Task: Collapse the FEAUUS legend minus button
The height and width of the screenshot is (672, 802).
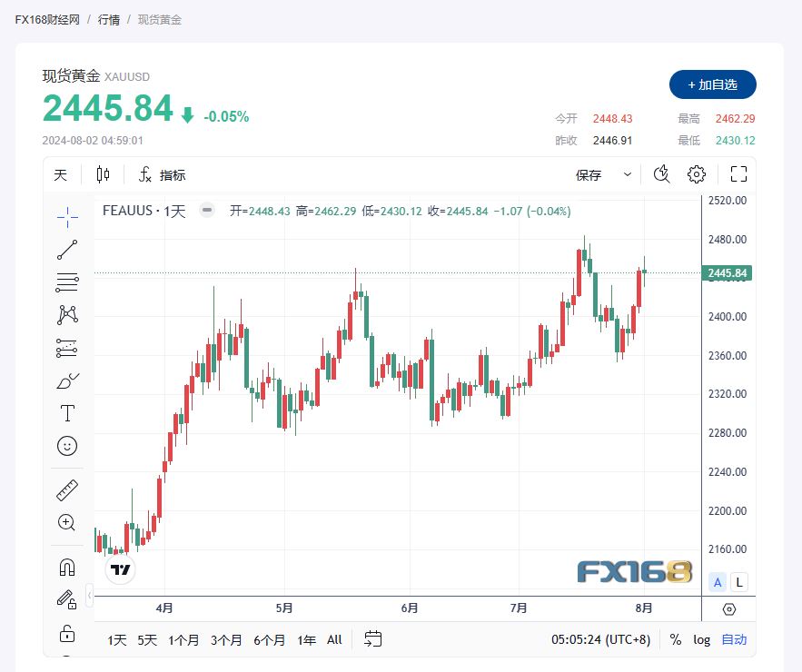Action: coord(207,210)
